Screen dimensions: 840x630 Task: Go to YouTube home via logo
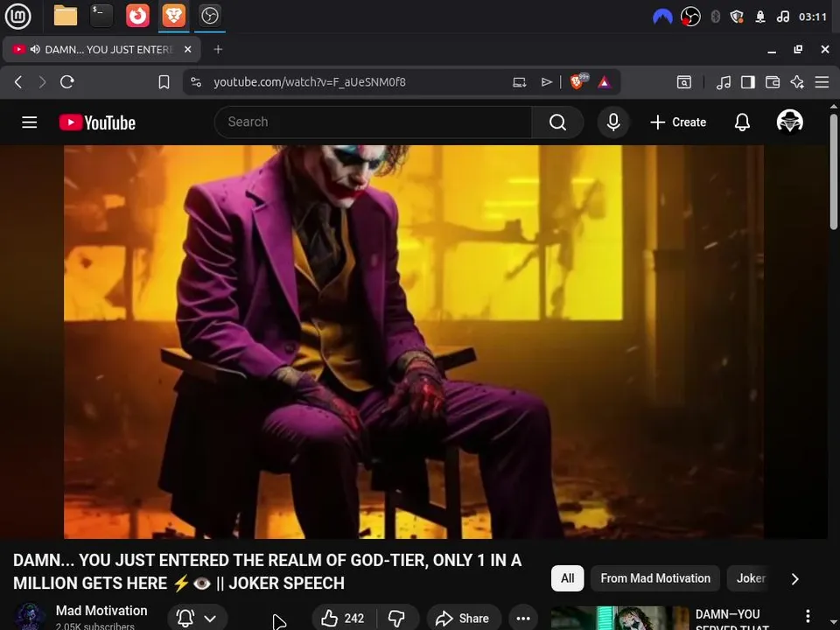pos(97,122)
